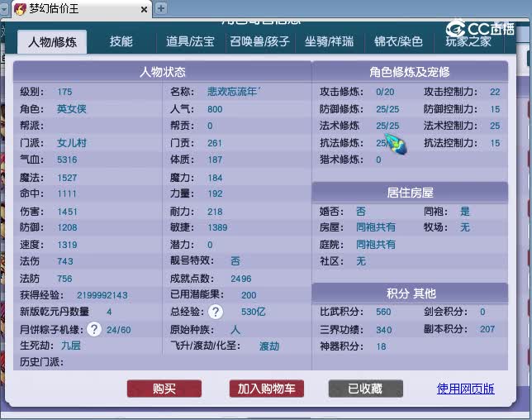Click the role value 英女侠
The image size is (532, 420).
point(72,108)
